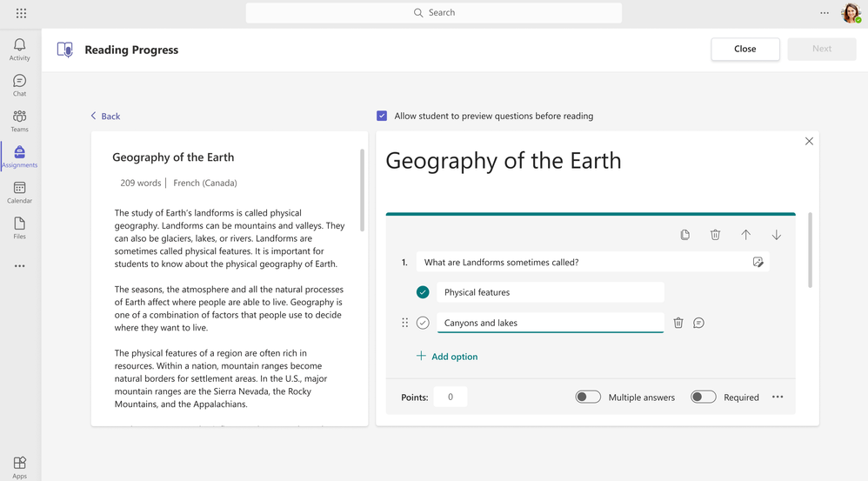This screenshot has height=481, width=868.
Task: Open Chat from the sidebar
Action: (19, 85)
